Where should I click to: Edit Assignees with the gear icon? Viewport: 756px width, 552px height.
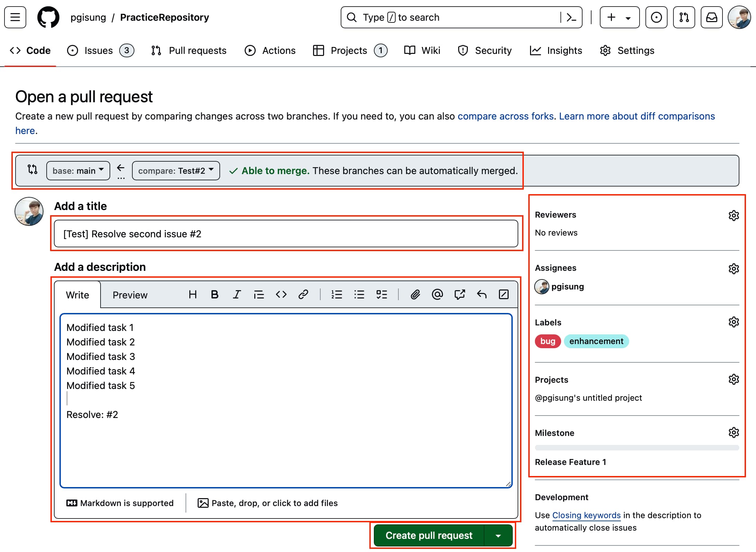pyautogui.click(x=734, y=268)
